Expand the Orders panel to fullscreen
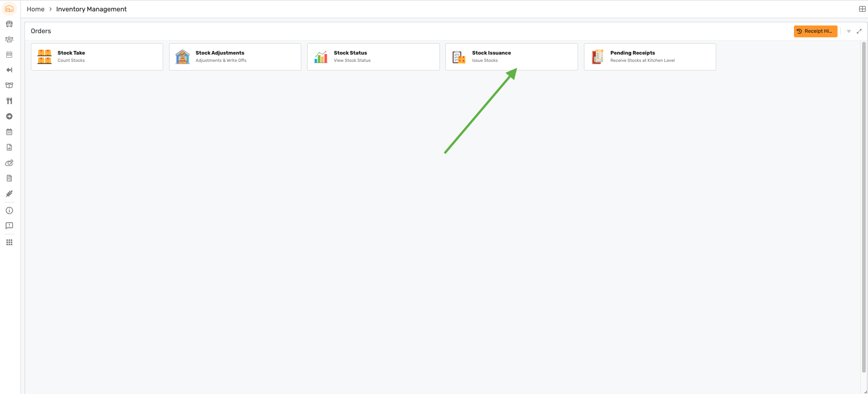Viewport: 868px width, 394px height. coord(859,31)
